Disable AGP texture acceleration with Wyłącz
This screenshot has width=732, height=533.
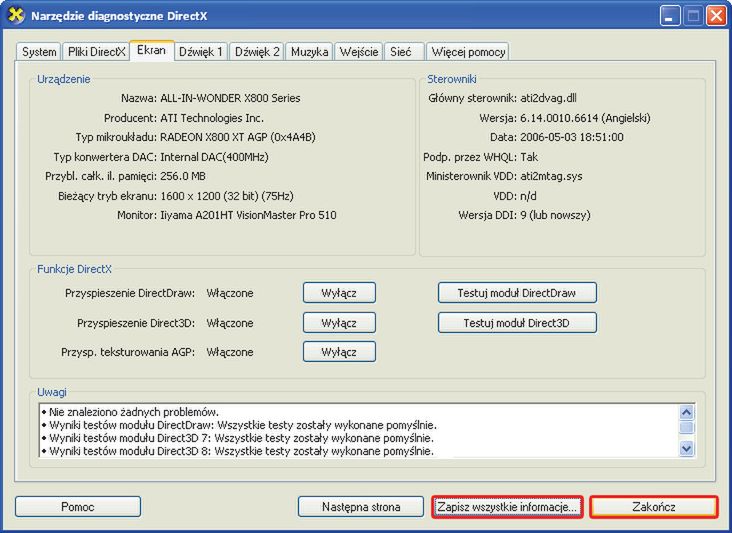click(x=339, y=352)
